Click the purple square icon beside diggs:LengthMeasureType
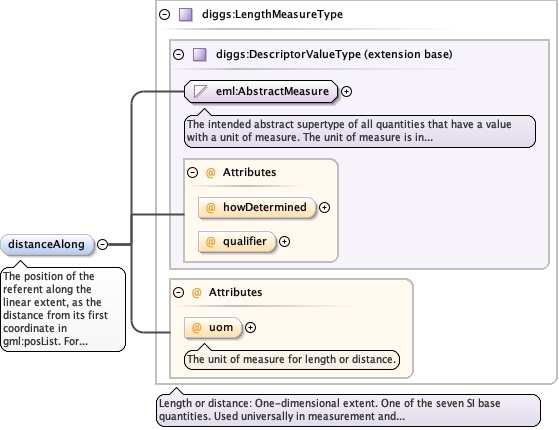The width and height of the screenshot is (559, 430). click(x=185, y=15)
